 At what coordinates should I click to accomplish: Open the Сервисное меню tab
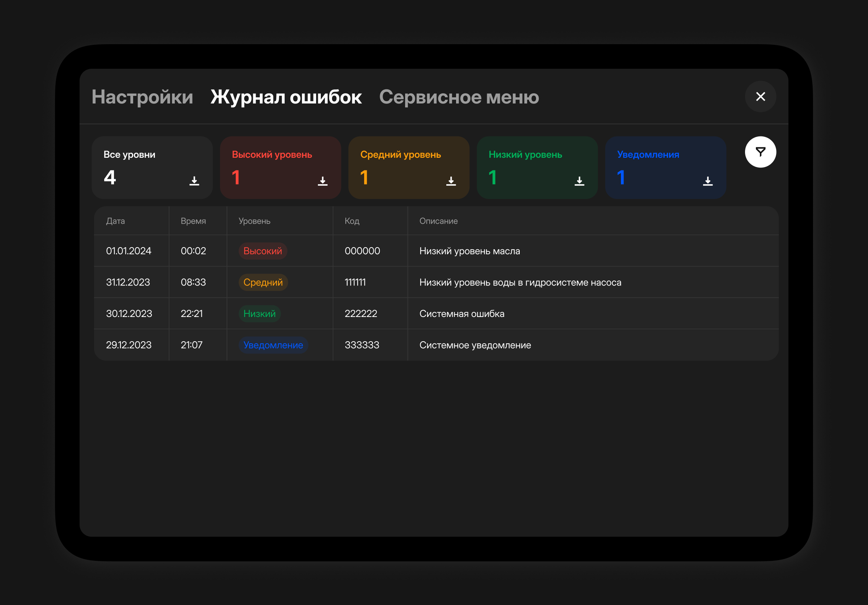459,97
